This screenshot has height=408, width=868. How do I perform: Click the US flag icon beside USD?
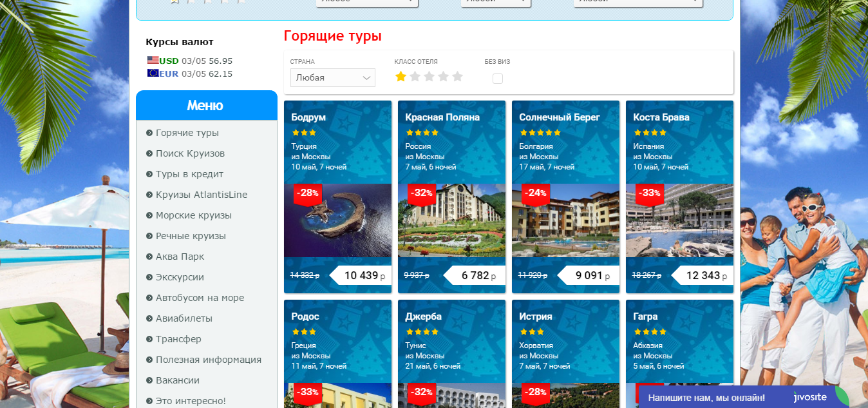pyautogui.click(x=153, y=61)
